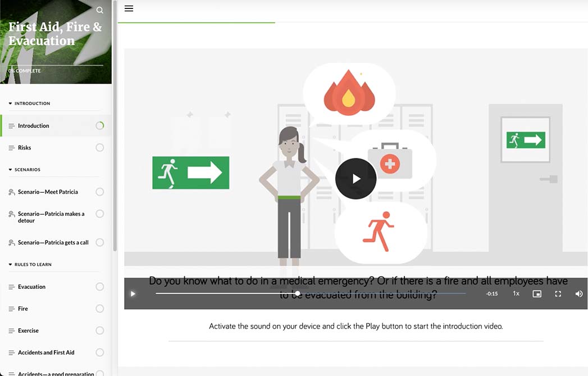Click the lesson icon next to Fire
Image resolution: width=588 pixels, height=376 pixels.
click(11, 309)
